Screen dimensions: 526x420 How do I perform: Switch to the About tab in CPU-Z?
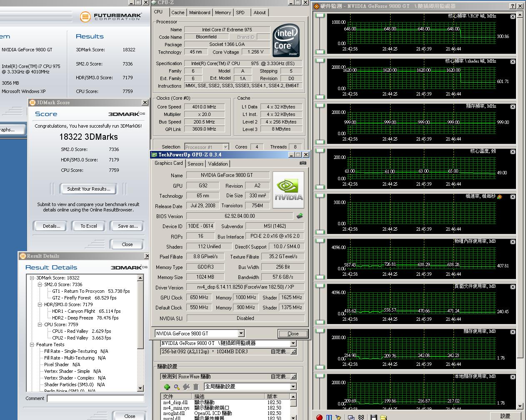(260, 13)
